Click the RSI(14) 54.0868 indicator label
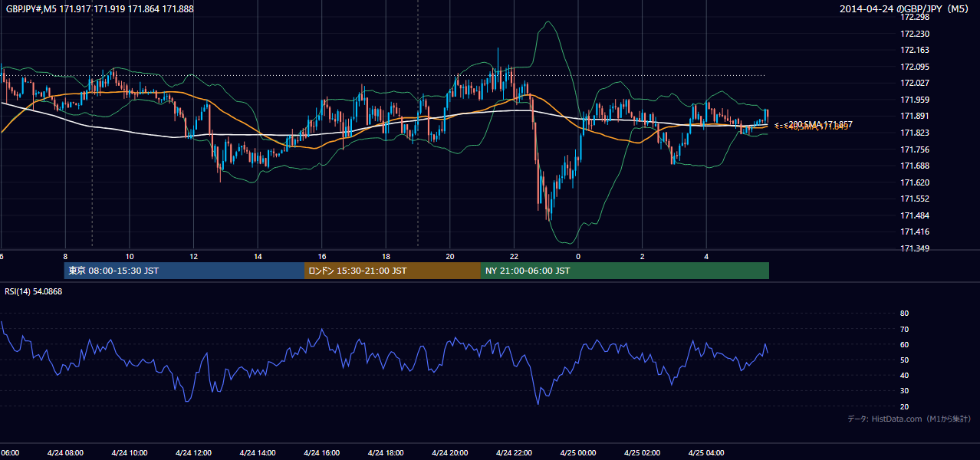This screenshot has width=980, height=460. pos(34,291)
